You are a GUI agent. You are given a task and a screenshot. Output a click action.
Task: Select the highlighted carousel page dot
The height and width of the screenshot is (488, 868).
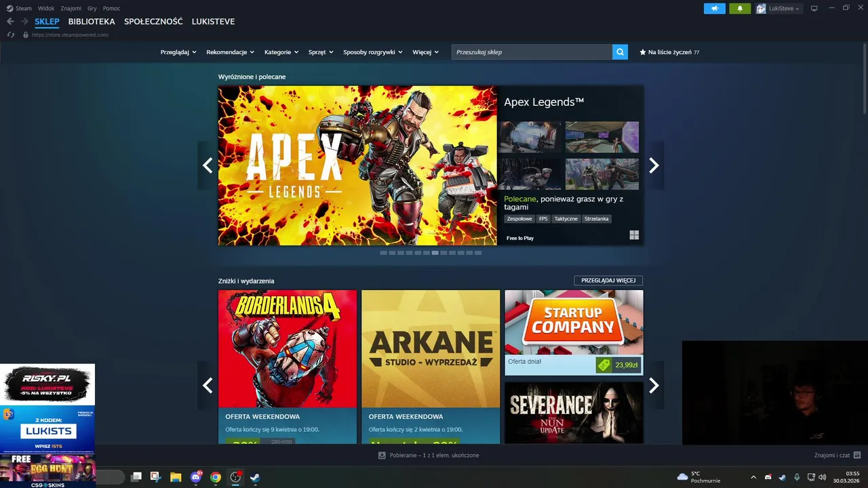[435, 253]
